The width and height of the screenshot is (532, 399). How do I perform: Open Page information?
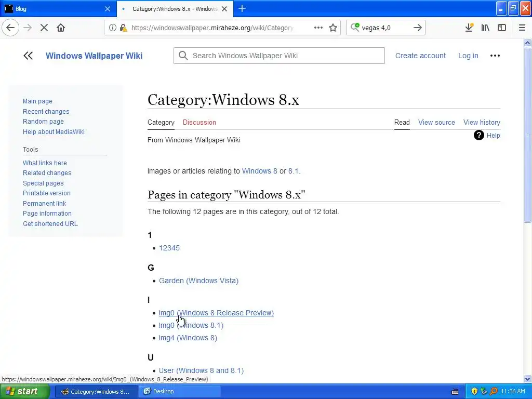click(47, 214)
